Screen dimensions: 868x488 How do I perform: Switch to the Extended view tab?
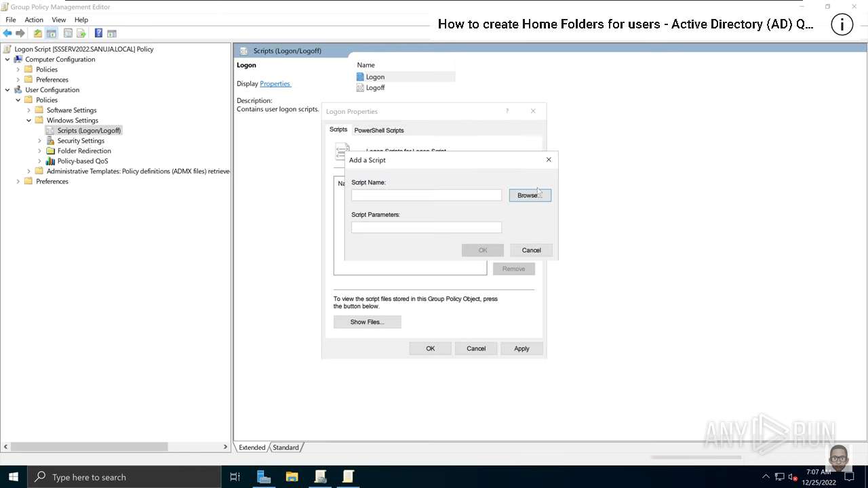point(252,447)
